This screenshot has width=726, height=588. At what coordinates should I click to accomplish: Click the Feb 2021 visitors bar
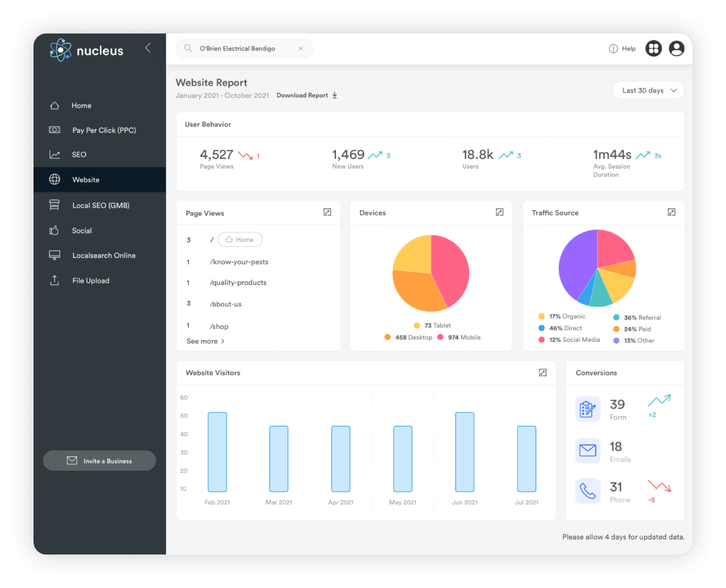click(x=217, y=452)
